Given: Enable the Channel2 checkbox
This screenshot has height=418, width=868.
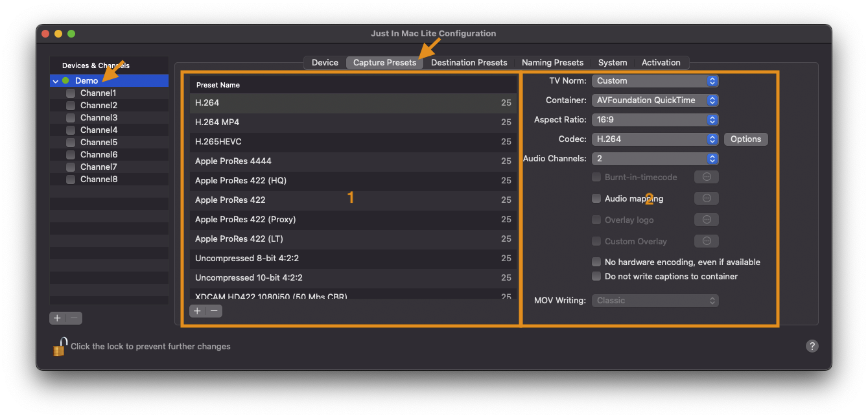Looking at the screenshot, I should 71,106.
